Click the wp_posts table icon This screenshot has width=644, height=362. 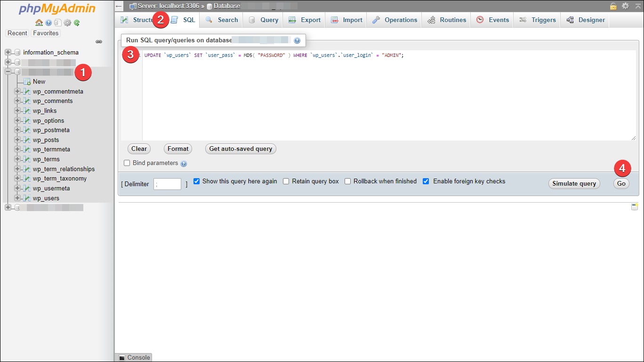coord(27,140)
